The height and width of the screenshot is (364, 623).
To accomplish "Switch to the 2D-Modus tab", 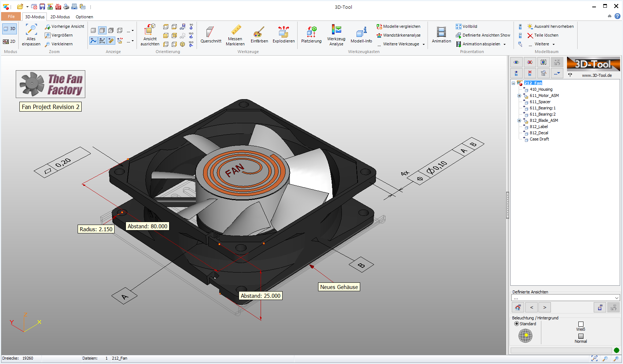I will click(60, 16).
